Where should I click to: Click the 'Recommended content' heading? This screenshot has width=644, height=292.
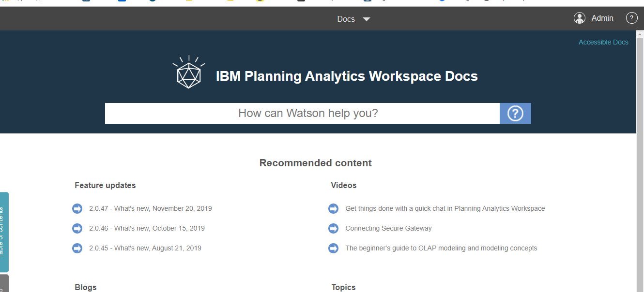316,163
